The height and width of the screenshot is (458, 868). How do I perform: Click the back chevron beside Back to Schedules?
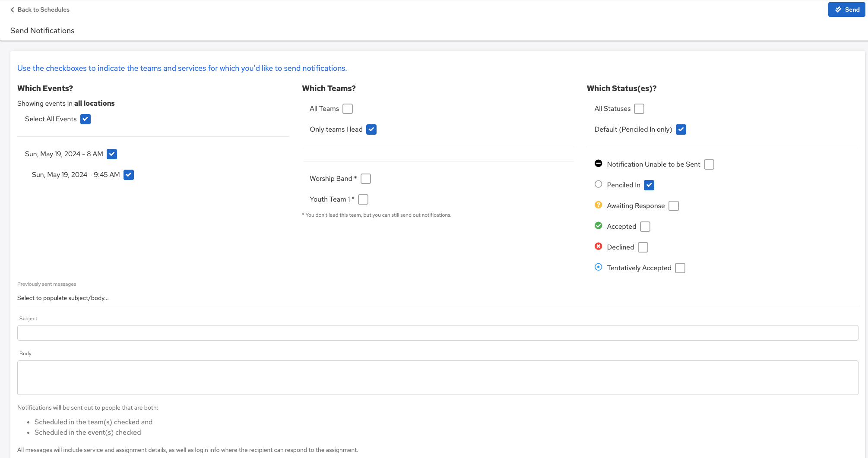point(12,9)
